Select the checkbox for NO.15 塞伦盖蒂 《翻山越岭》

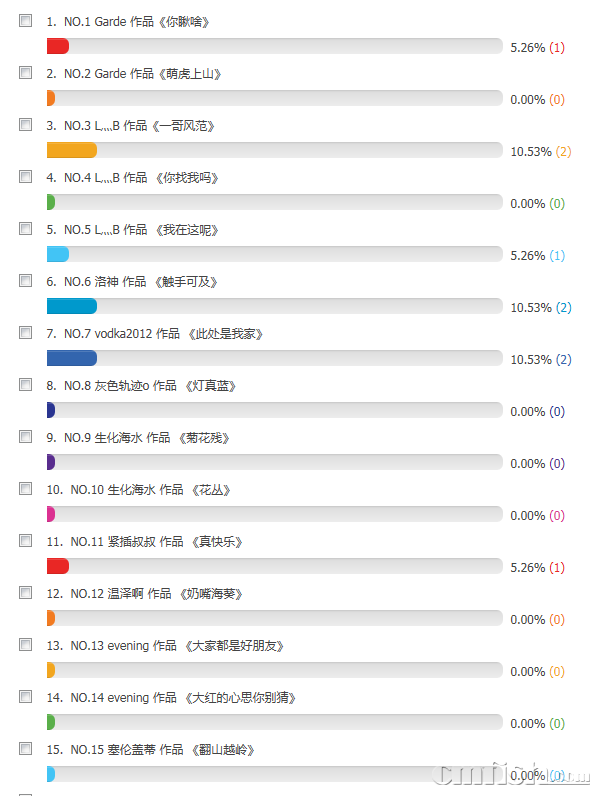tap(25, 749)
